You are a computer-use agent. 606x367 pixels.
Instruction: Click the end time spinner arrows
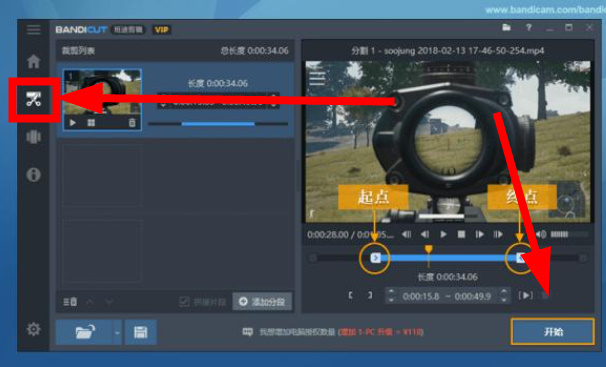[504, 296]
